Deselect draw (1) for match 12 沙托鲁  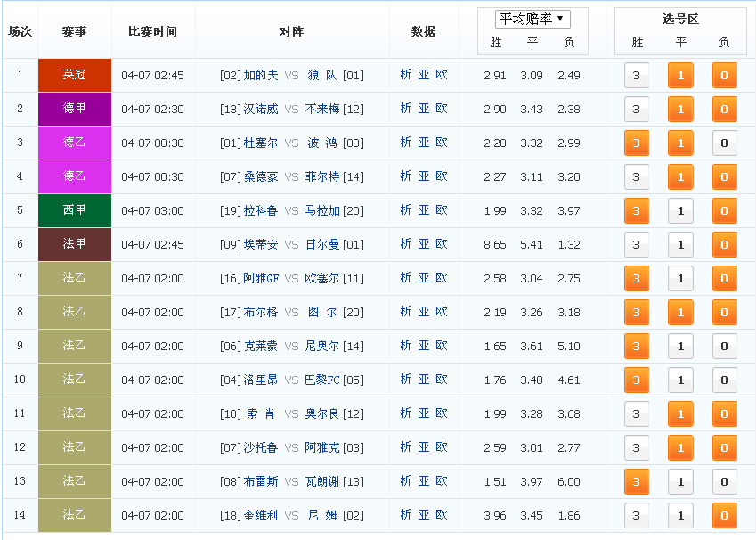tap(680, 447)
